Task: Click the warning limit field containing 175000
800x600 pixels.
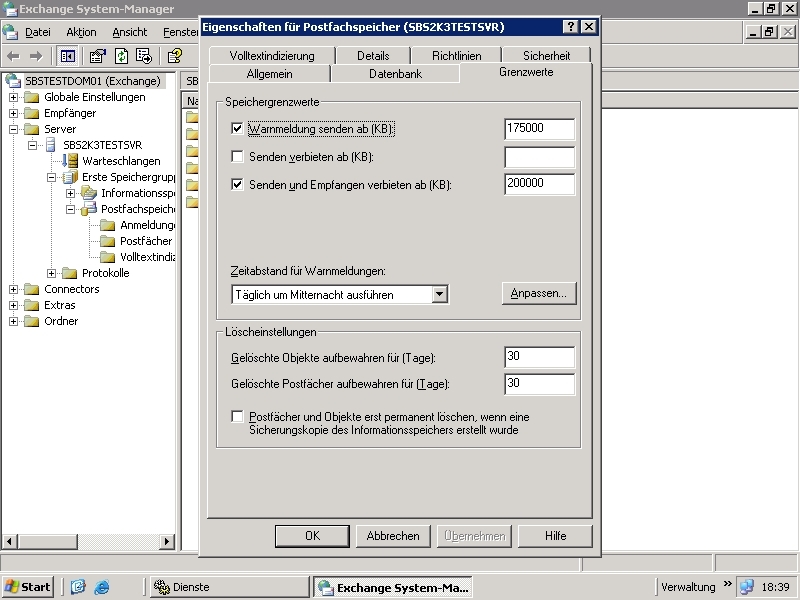Action: pos(539,129)
